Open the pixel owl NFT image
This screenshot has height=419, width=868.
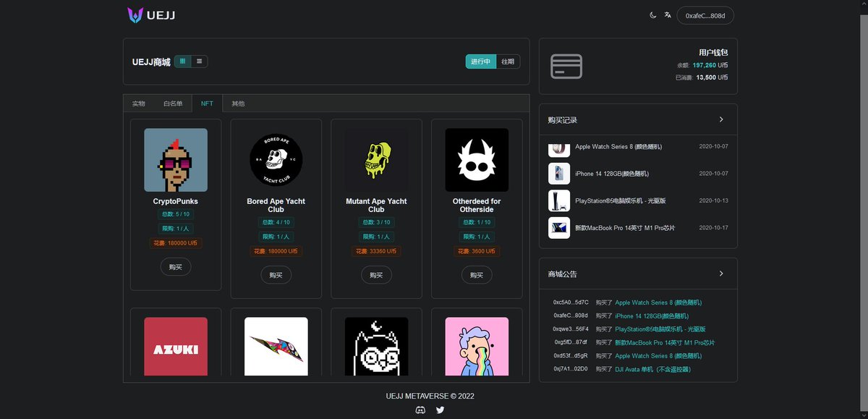(x=376, y=347)
